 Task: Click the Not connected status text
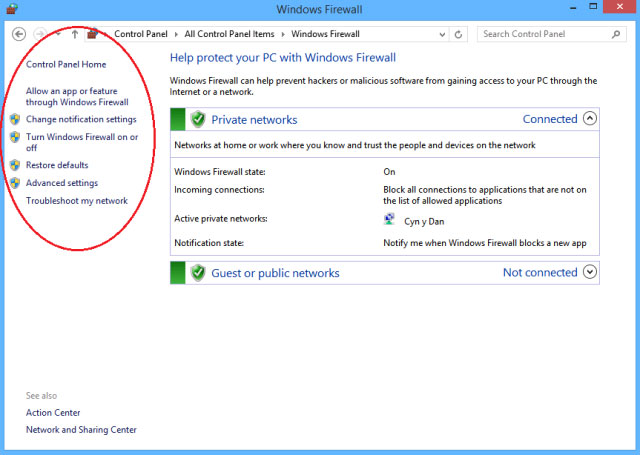pyautogui.click(x=540, y=272)
